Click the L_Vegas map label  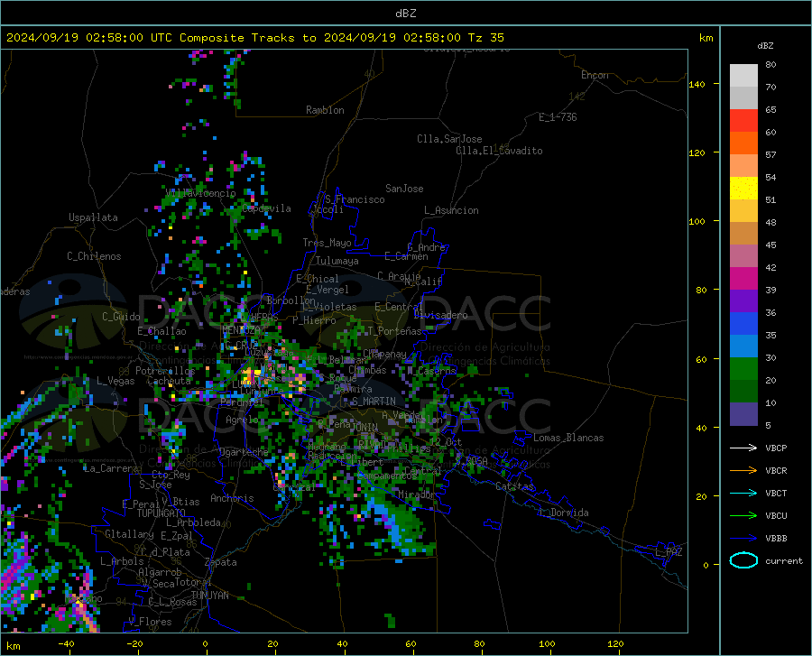coord(115,381)
